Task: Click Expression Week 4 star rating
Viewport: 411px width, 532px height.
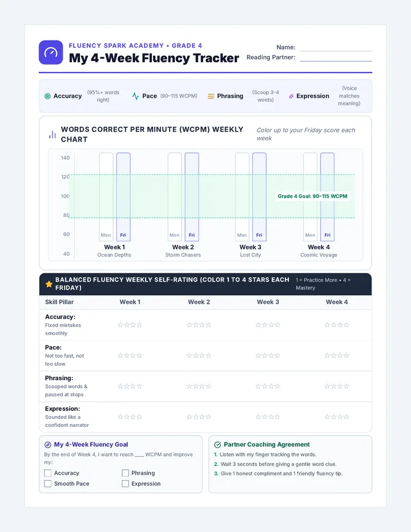Action: tap(337, 417)
